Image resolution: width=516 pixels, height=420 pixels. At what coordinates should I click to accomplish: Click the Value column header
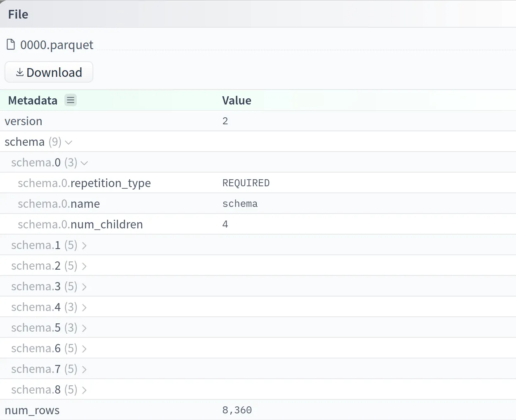pos(237,100)
